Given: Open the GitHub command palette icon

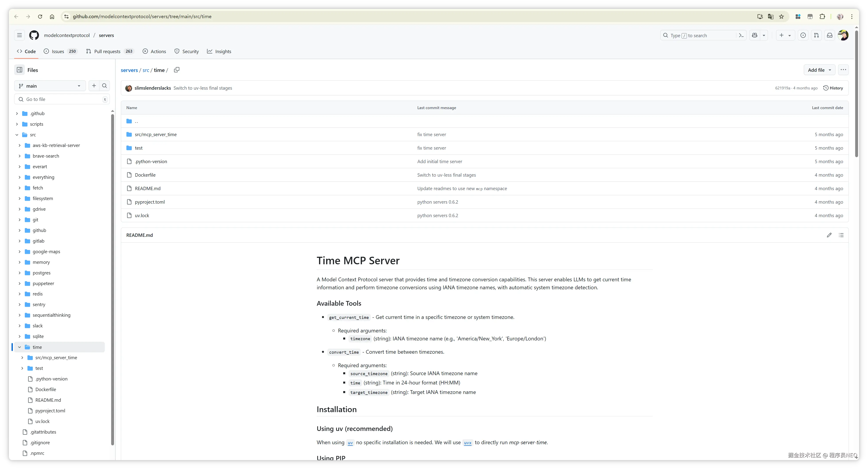Looking at the screenshot, I should 741,35.
